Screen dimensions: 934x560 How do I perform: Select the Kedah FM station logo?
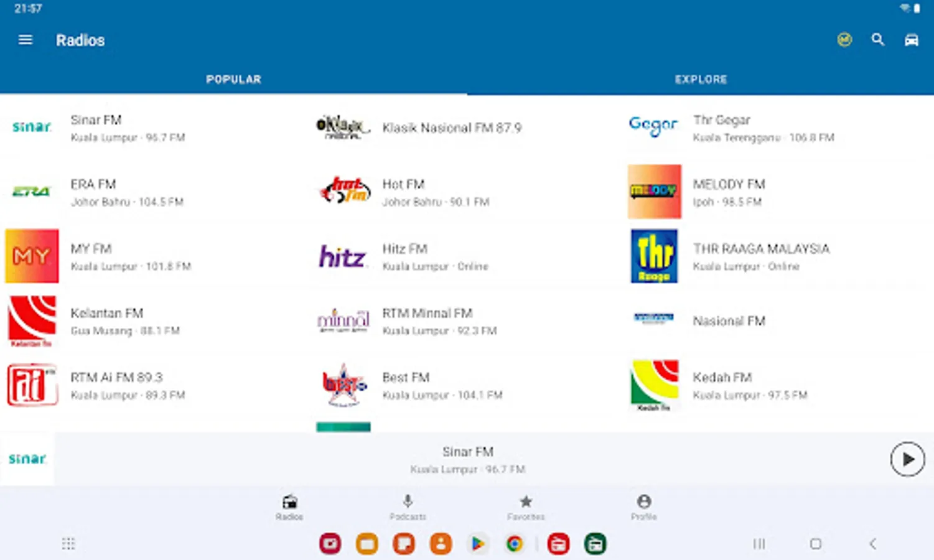[654, 385]
